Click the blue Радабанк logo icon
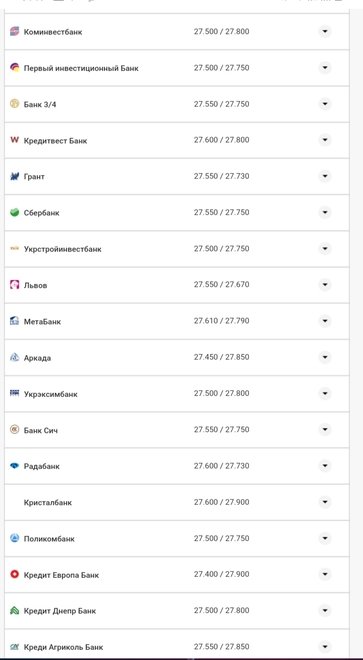363x660 pixels. [15, 466]
